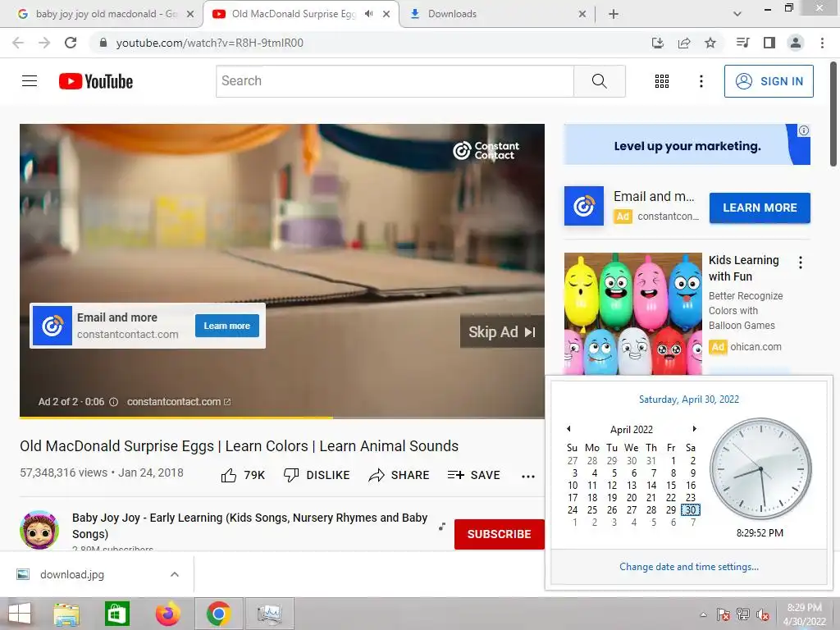Open YouTube settings three-dot menu
Image resolution: width=840 pixels, height=630 pixels.
pyautogui.click(x=701, y=81)
